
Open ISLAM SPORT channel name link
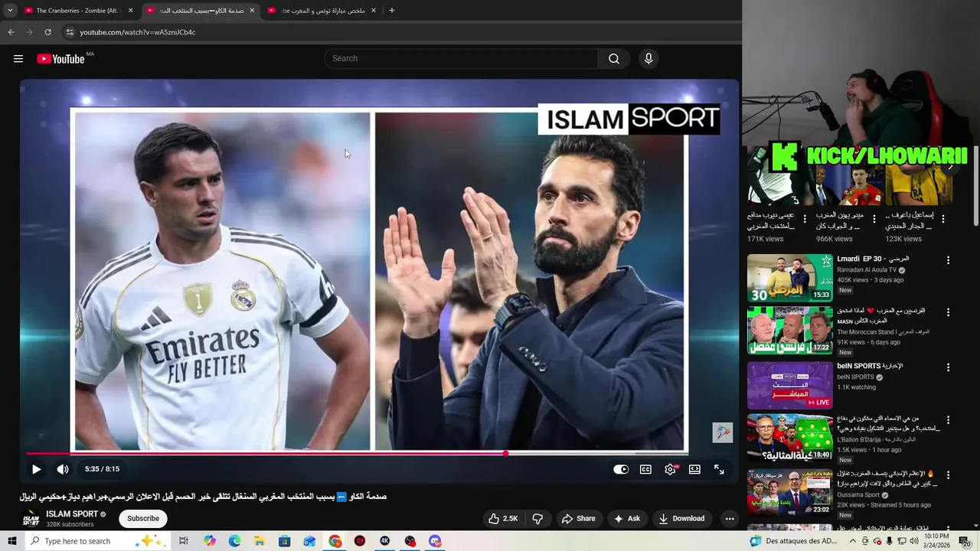72,514
